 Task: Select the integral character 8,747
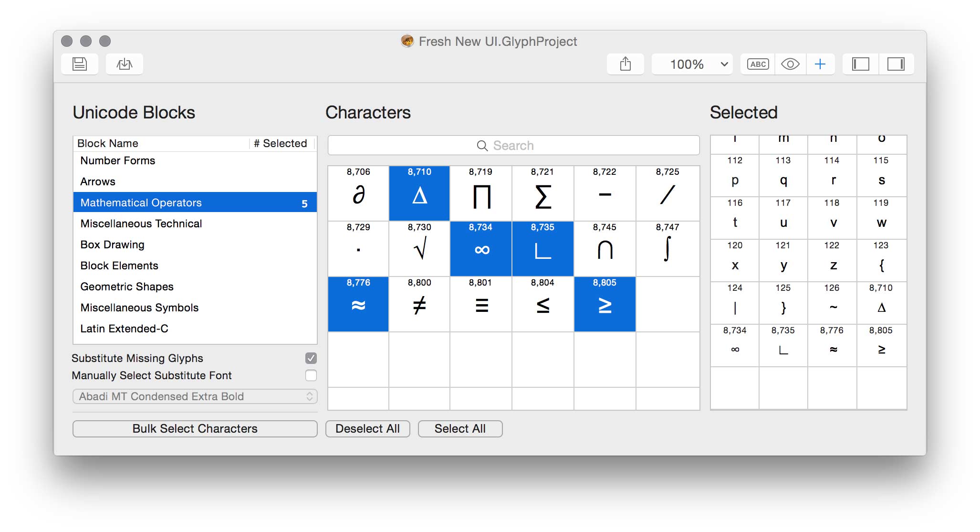coord(667,249)
